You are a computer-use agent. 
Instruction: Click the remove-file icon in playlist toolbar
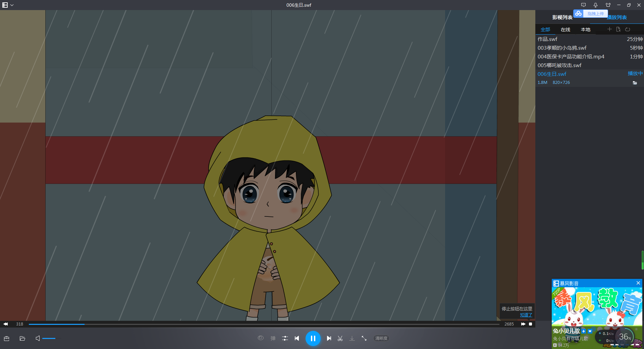pos(619,29)
